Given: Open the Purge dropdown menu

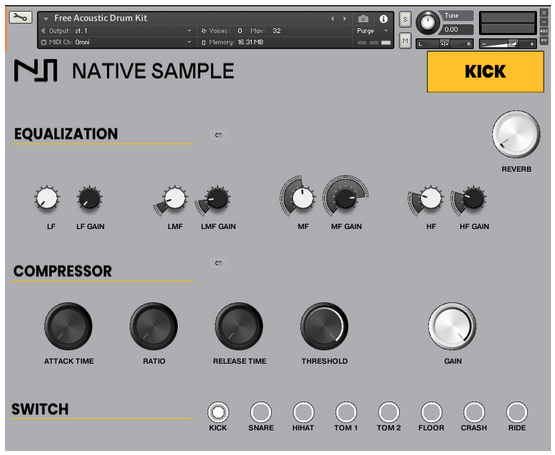Looking at the screenshot, I should click(372, 31).
